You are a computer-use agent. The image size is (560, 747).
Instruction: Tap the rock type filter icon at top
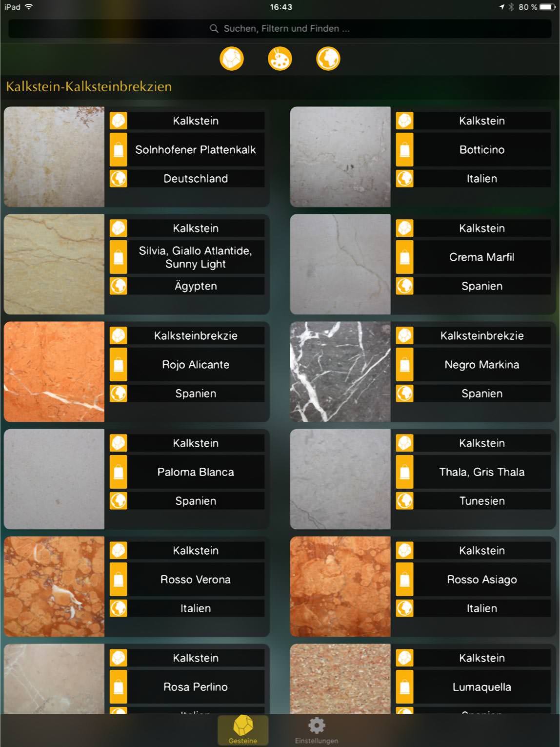click(x=232, y=59)
